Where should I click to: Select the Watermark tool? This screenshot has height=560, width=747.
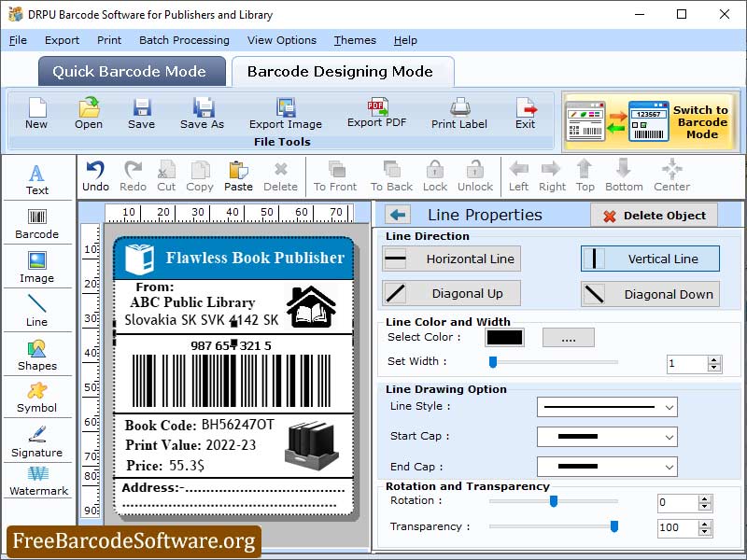pyautogui.click(x=38, y=481)
